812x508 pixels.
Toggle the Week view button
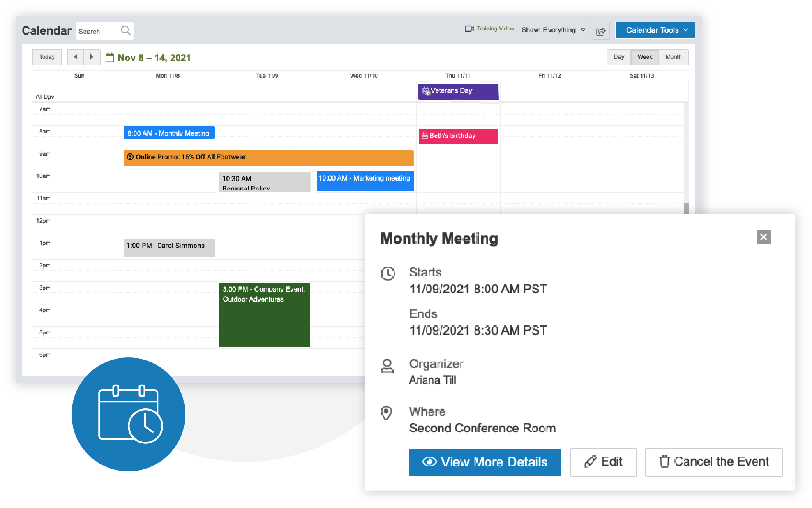(x=644, y=57)
